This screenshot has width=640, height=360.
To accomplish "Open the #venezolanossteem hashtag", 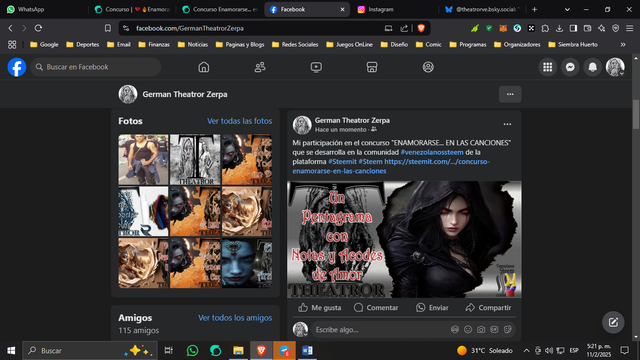I will click(432, 152).
